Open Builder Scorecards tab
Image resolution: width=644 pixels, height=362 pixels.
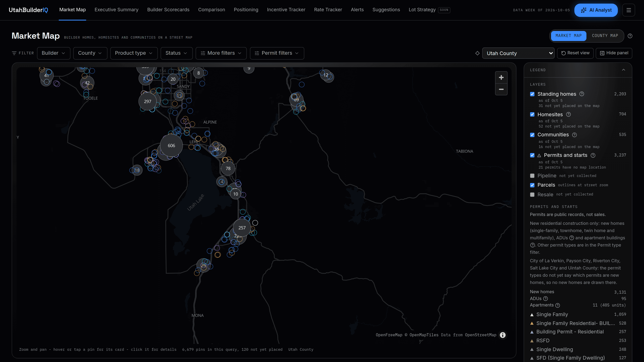click(168, 10)
